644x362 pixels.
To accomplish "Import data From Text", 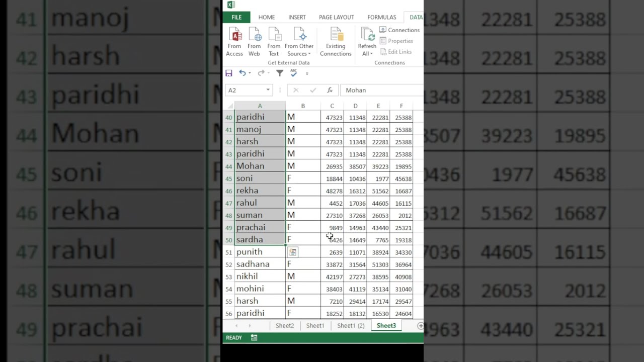I will click(x=274, y=42).
